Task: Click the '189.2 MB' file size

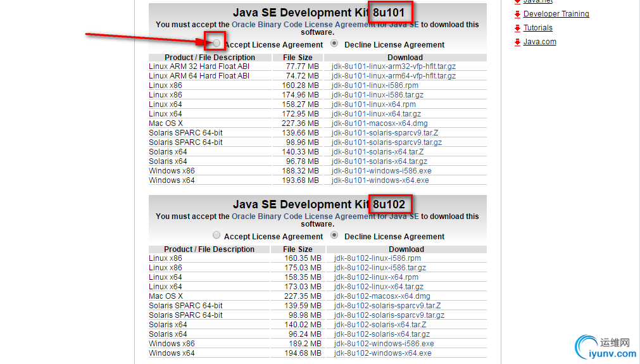Action: [304, 344]
